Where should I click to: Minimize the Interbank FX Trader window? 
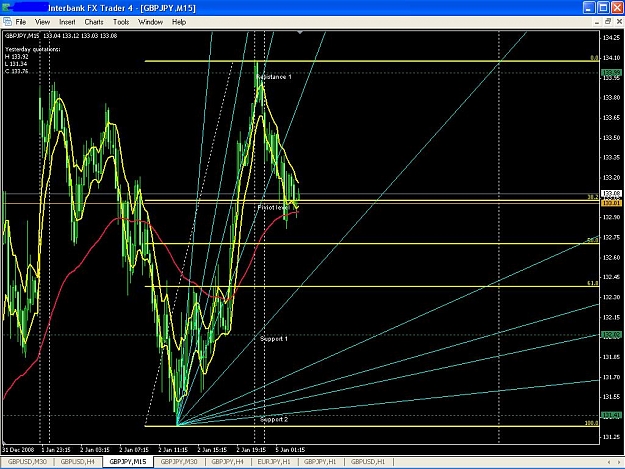(x=589, y=8)
